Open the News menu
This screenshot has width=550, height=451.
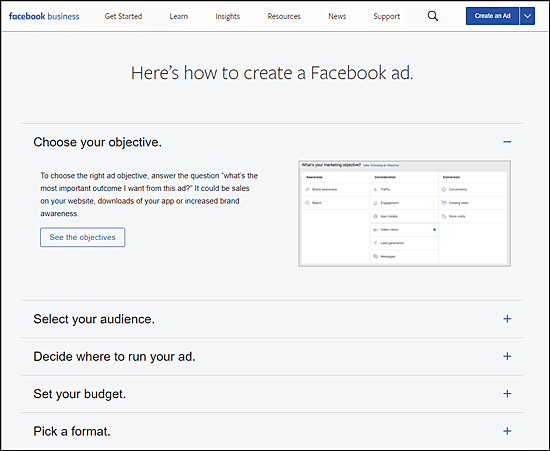pyautogui.click(x=337, y=16)
